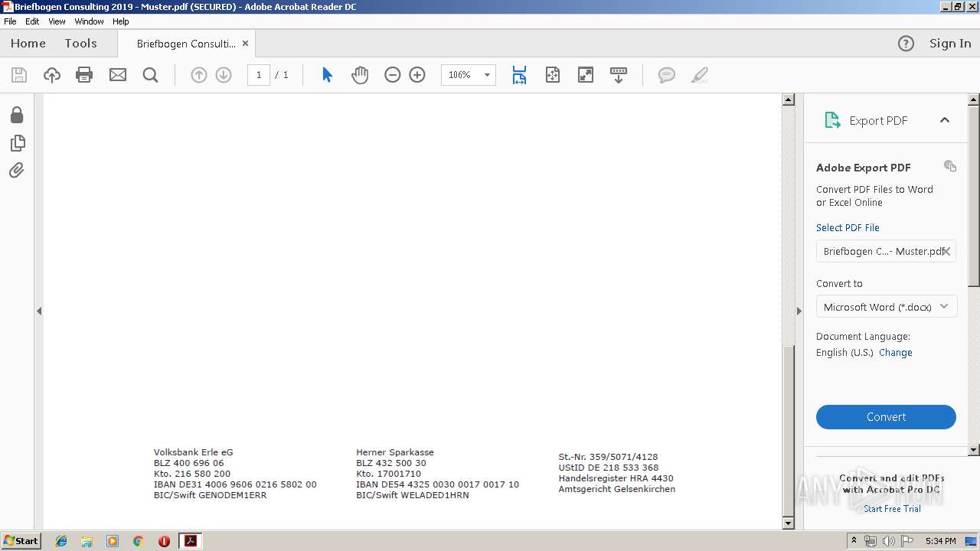
Task: Fit one full page icon
Action: tap(553, 75)
